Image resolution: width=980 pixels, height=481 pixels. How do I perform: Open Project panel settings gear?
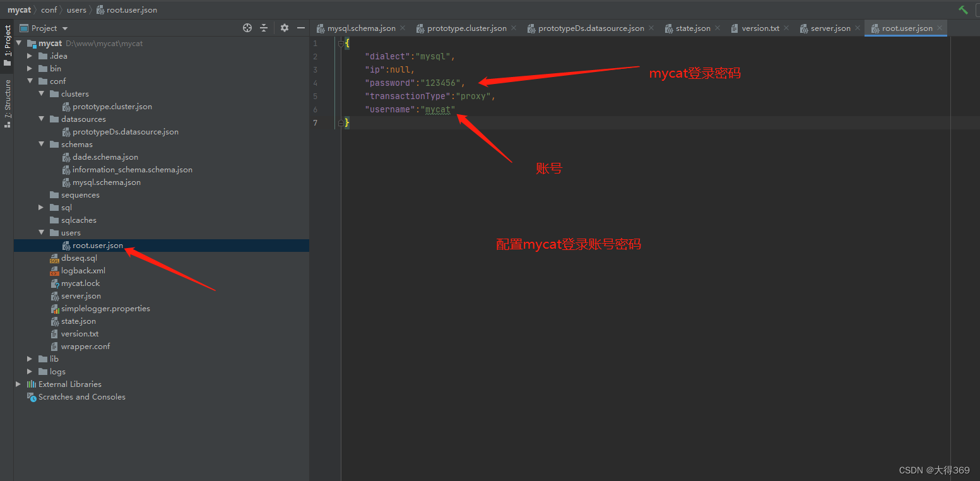pyautogui.click(x=285, y=28)
